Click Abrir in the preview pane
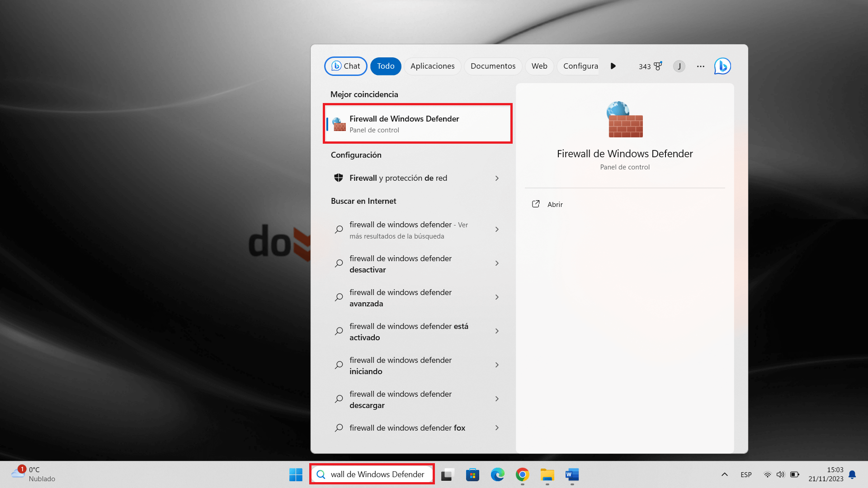 coord(555,204)
